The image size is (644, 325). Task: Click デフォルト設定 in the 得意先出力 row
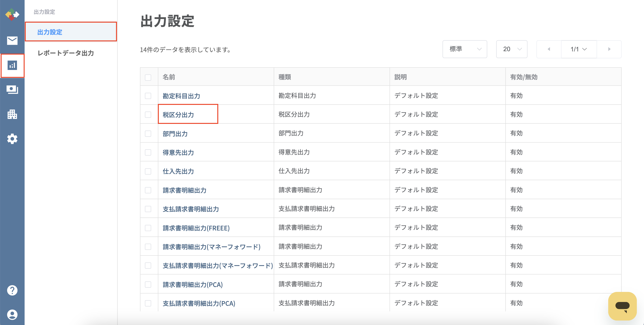point(416,152)
